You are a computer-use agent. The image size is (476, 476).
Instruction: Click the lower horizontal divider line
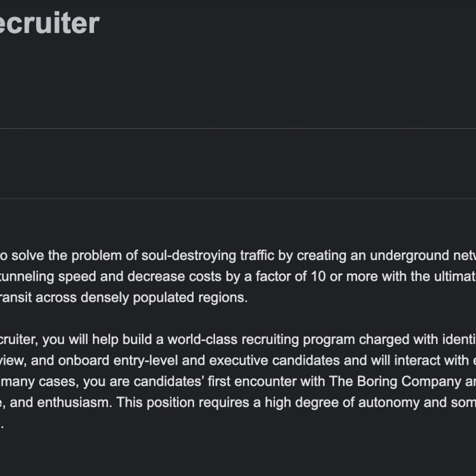pyautogui.click(x=238, y=198)
